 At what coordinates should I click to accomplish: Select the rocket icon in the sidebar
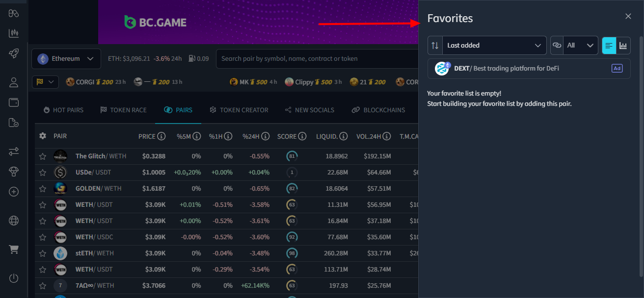pos(13,53)
